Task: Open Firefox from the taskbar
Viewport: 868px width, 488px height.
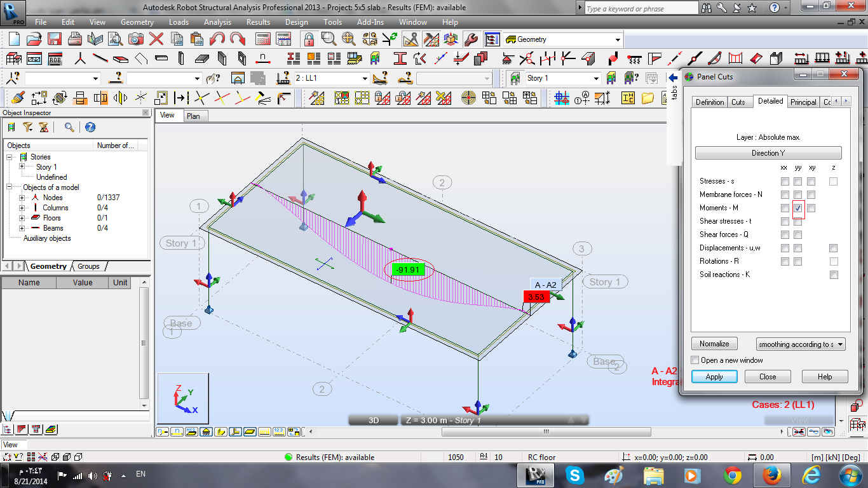Action: pos(771,475)
